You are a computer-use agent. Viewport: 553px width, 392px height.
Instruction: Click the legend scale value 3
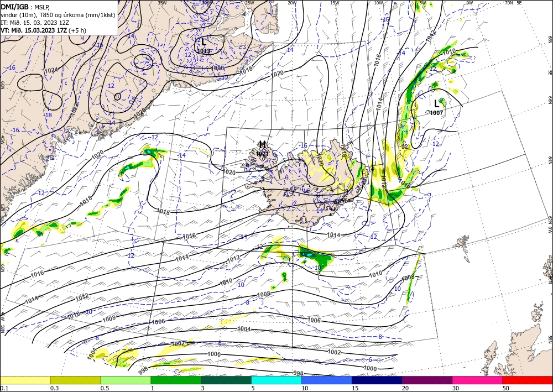coord(203,388)
